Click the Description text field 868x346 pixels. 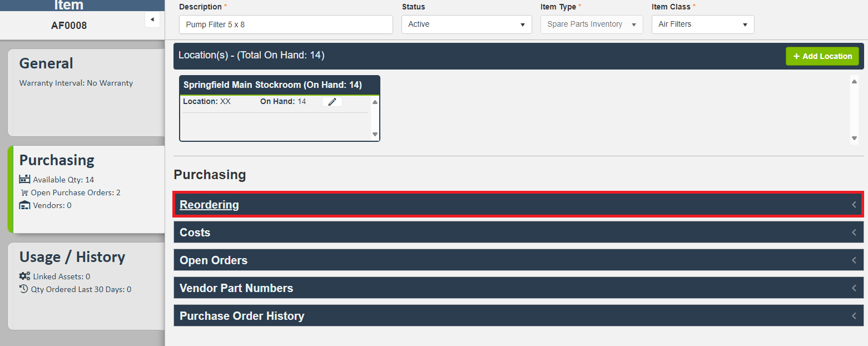286,24
